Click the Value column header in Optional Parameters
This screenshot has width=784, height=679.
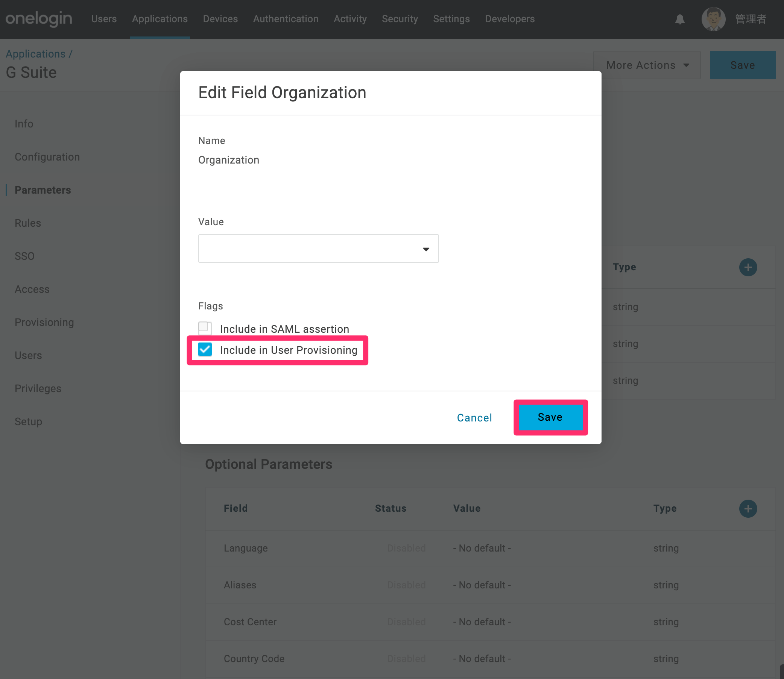click(467, 508)
